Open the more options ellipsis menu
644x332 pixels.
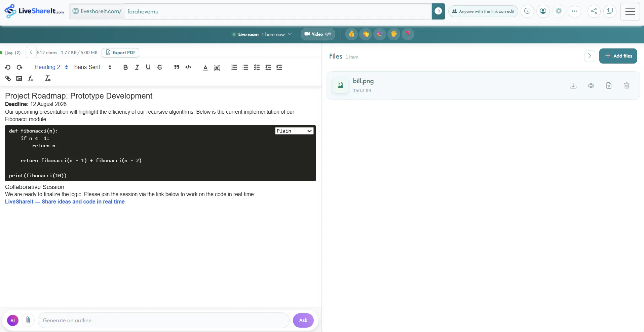(x=574, y=11)
